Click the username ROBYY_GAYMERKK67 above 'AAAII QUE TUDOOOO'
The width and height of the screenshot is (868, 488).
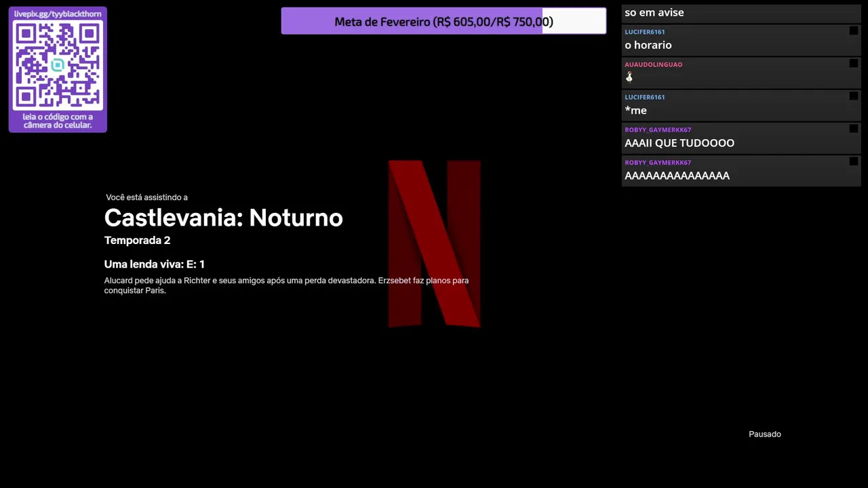click(x=658, y=129)
